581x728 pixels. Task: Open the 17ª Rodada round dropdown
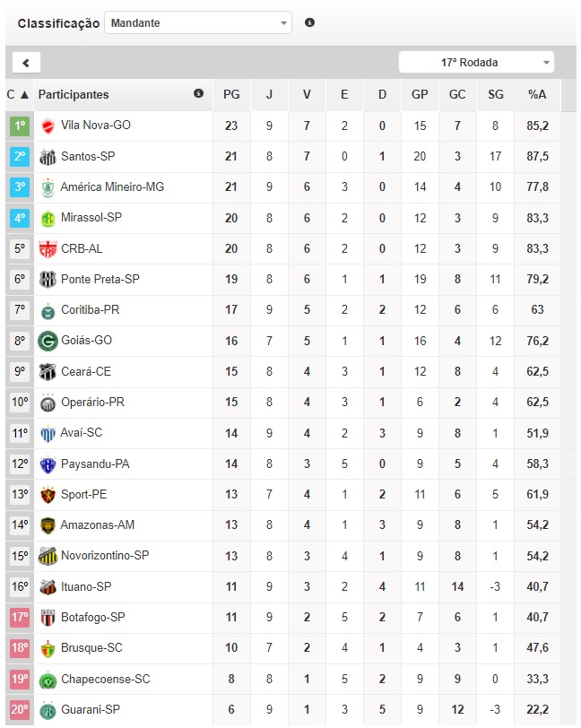(x=476, y=63)
